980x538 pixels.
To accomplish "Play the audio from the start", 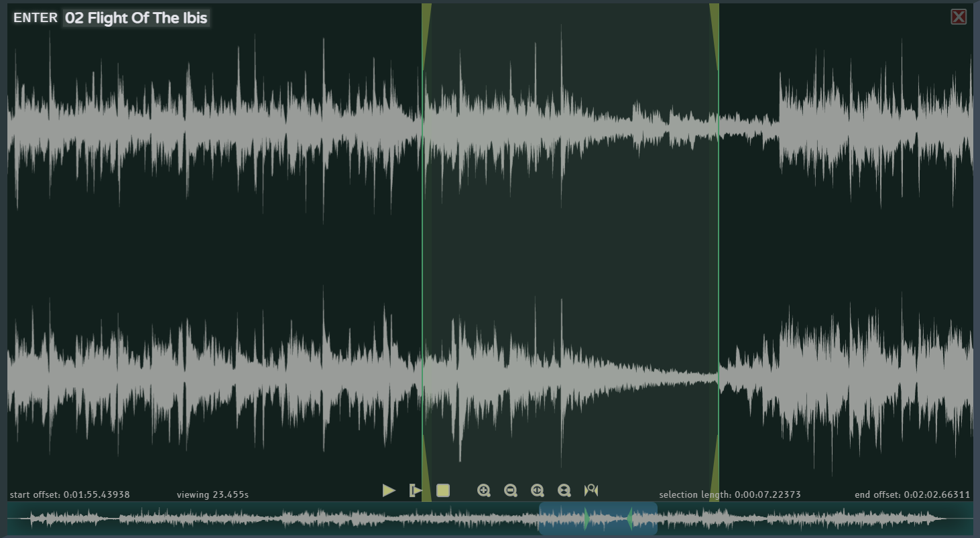I will click(x=389, y=490).
